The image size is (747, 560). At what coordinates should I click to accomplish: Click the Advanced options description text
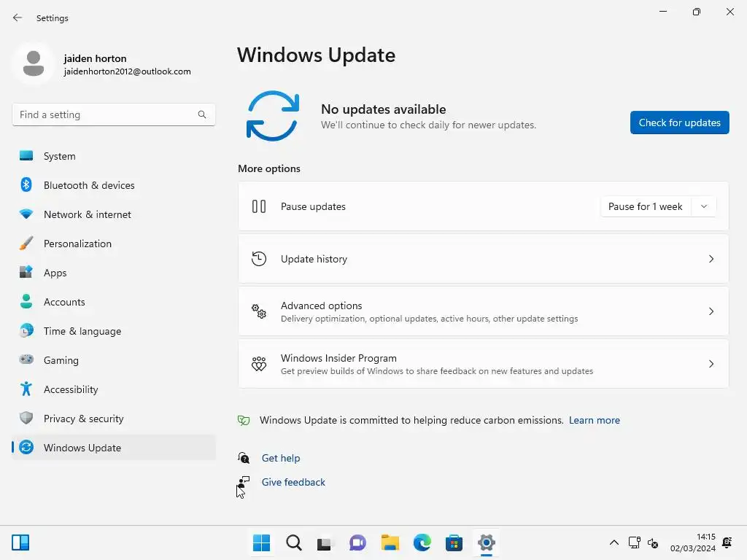click(x=429, y=319)
